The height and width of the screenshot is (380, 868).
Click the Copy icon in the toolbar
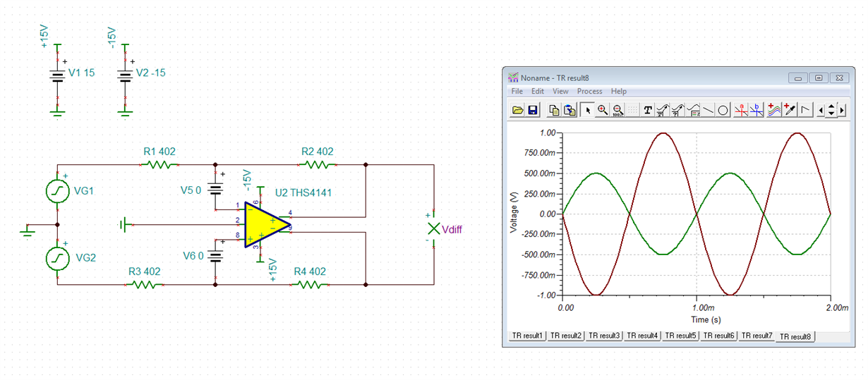(x=555, y=110)
